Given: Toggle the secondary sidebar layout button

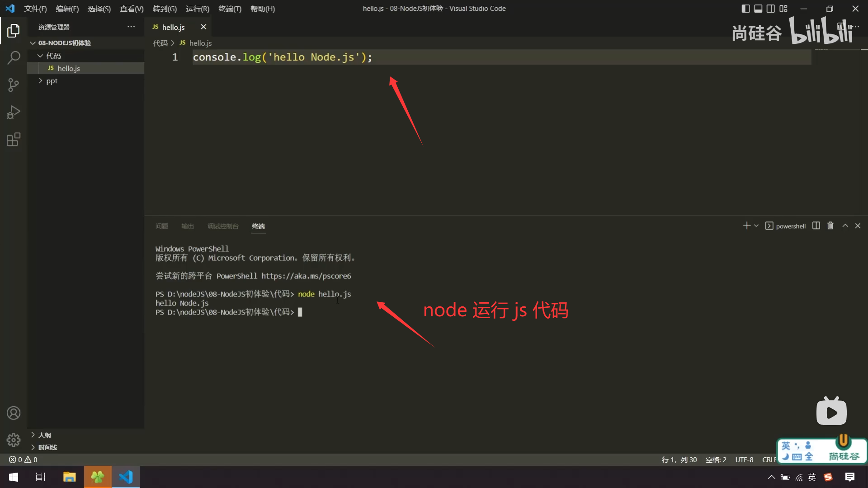Looking at the screenshot, I should 771,9.
